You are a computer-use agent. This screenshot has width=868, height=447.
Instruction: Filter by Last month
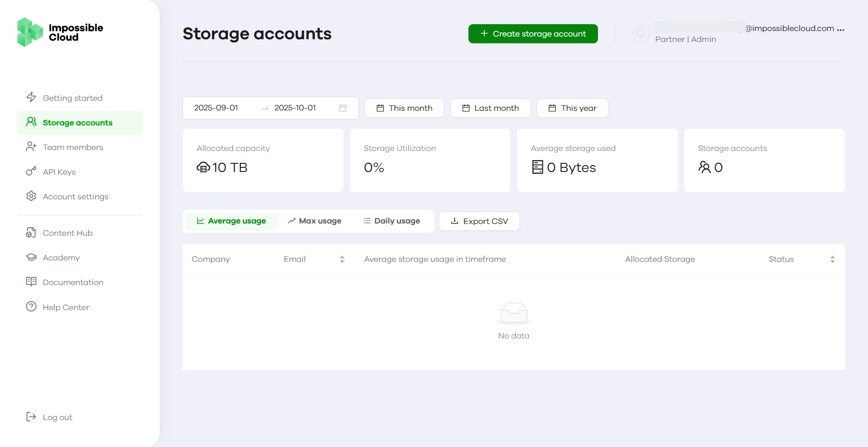pyautogui.click(x=490, y=108)
